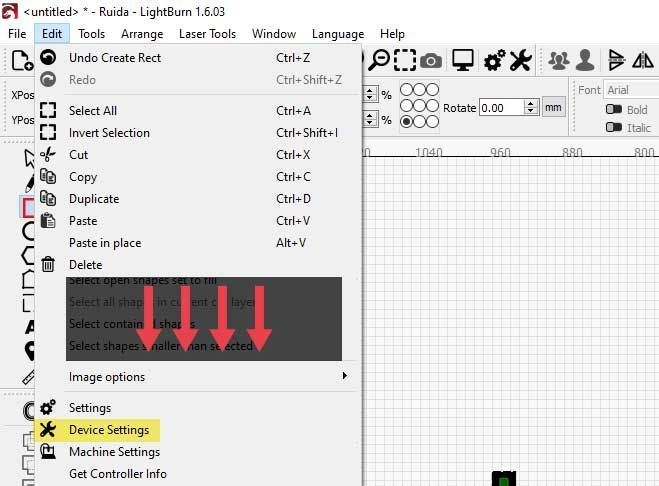Open the Laser Tools menu
The image size is (659, 486).
point(207,34)
